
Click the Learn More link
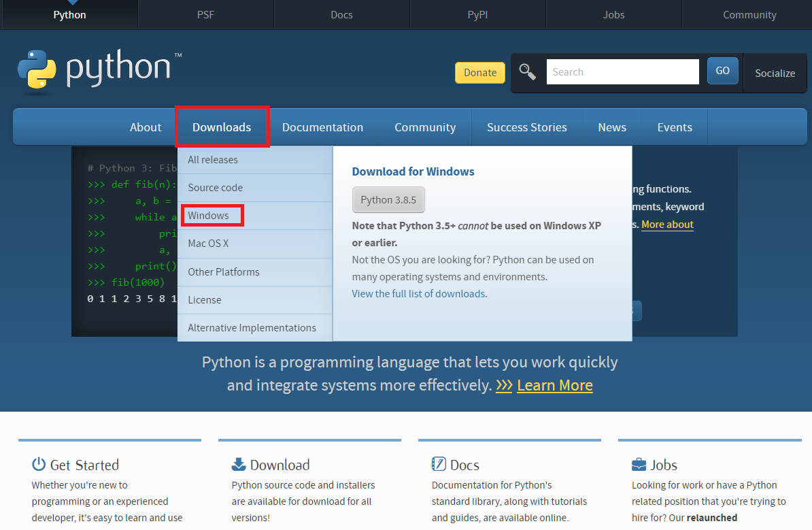tap(555, 385)
